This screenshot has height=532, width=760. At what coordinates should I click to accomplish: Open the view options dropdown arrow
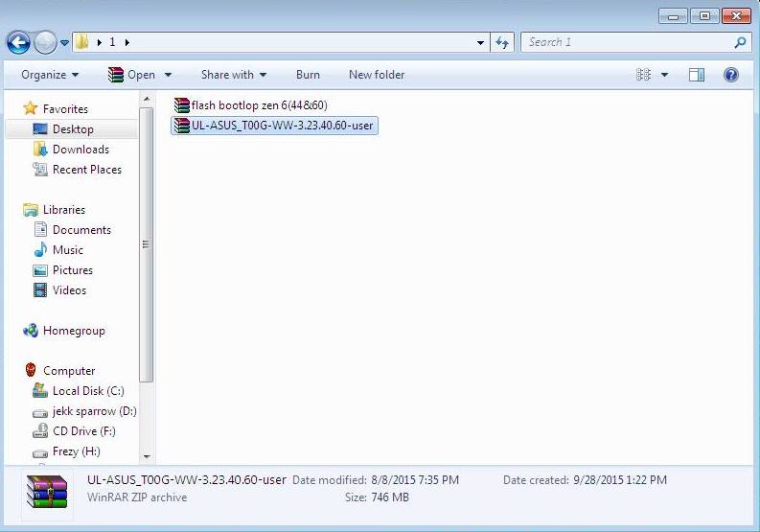click(x=664, y=75)
